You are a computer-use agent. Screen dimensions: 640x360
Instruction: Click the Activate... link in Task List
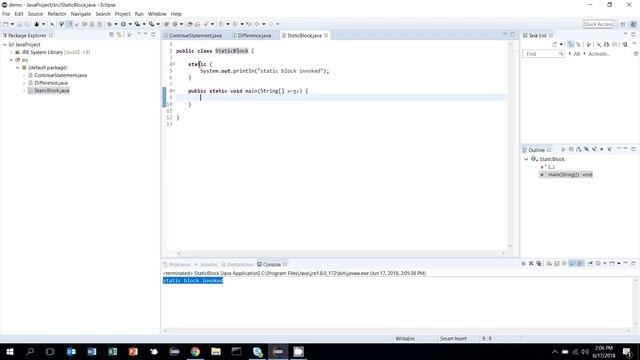[599, 54]
